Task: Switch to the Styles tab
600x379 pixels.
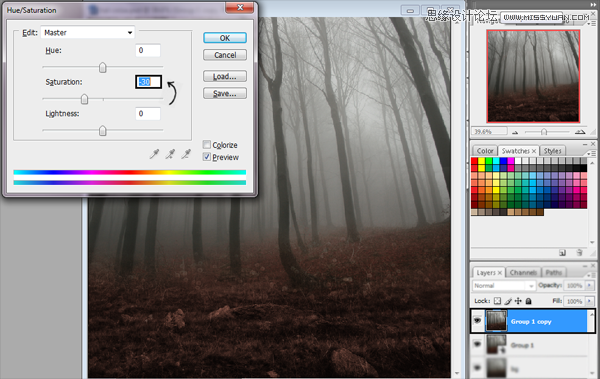Action: click(x=552, y=150)
